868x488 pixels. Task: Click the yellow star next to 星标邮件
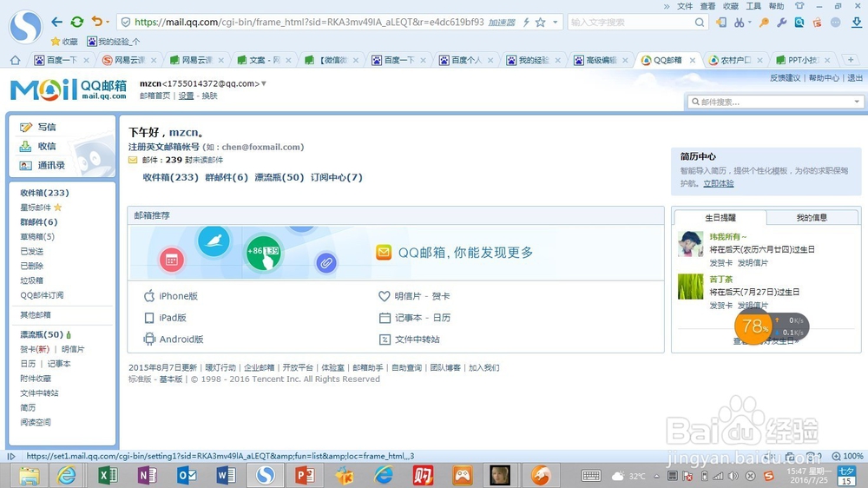pos(57,208)
